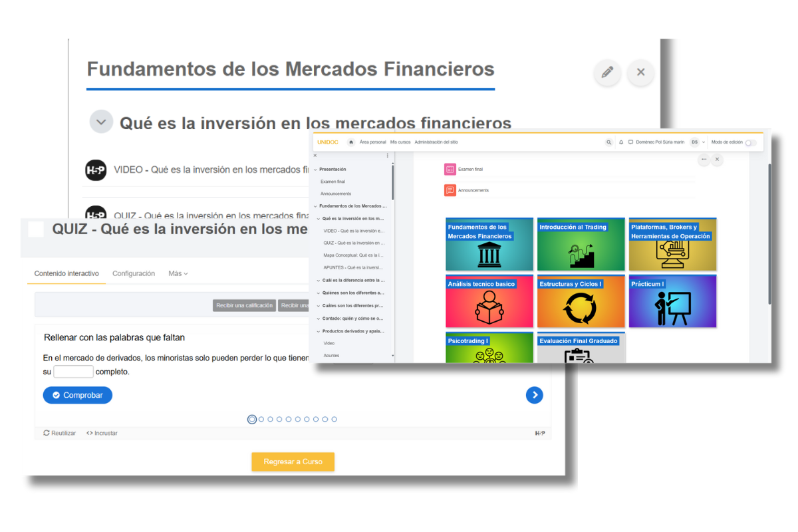
Task: Open notifications bell icon
Action: 621,142
